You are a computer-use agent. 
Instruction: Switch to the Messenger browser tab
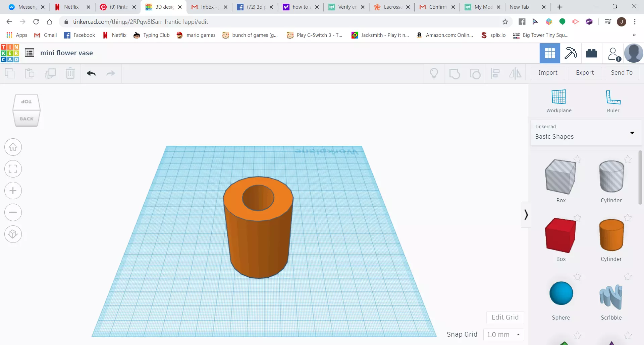pos(26,7)
